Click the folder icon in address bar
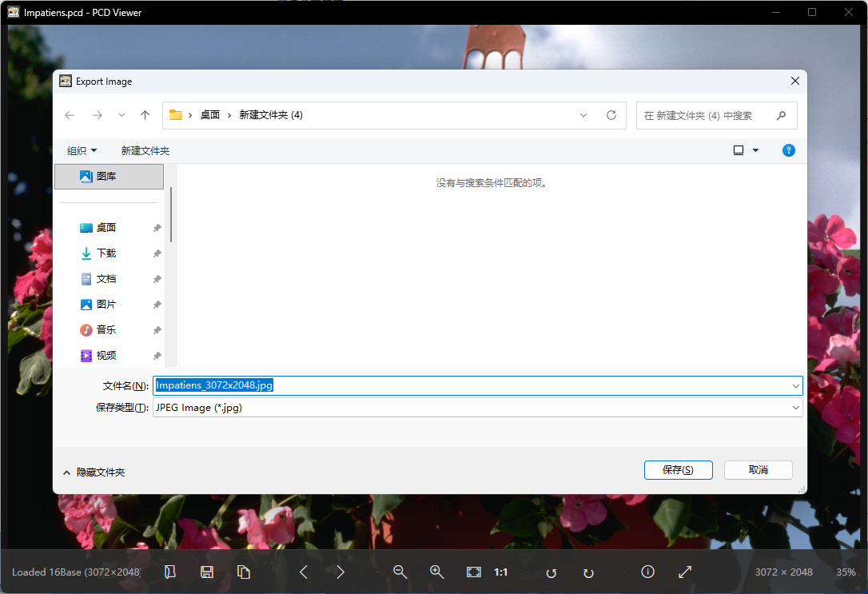Screen dimensions: 868x594 coord(176,115)
